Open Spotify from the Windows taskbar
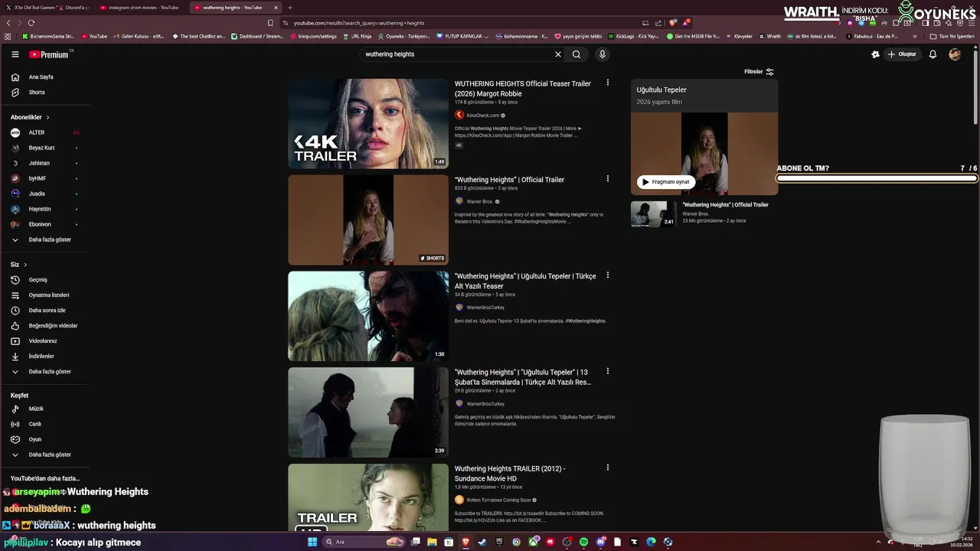Image resolution: width=980 pixels, height=551 pixels. 583,542
